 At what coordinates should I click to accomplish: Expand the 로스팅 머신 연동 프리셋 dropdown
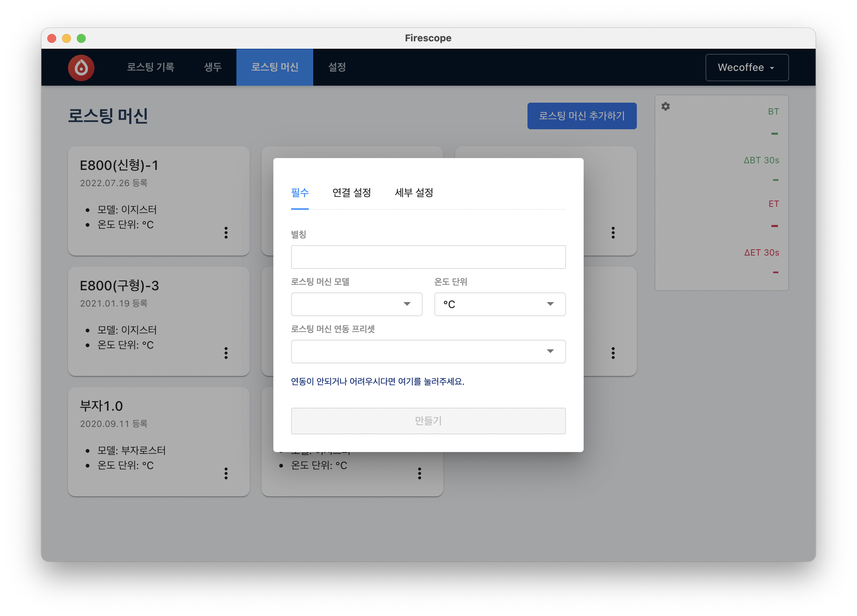428,351
